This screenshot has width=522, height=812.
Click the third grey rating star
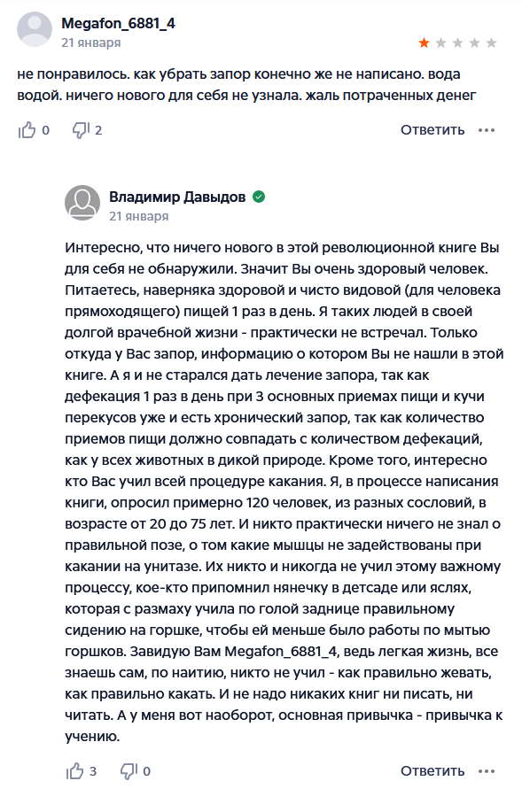click(x=457, y=43)
